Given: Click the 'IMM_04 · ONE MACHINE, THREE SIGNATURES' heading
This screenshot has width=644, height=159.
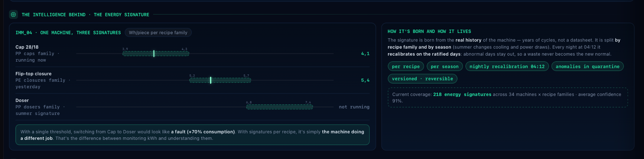Looking at the screenshot, I should click(x=68, y=33).
